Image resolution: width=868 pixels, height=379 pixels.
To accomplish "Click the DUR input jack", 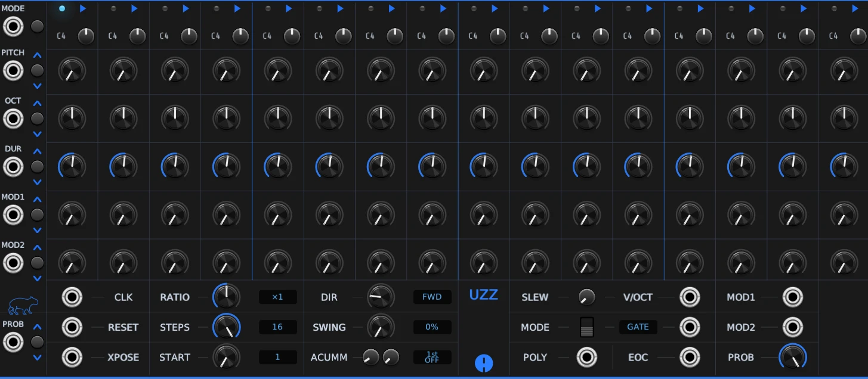I will (x=13, y=167).
